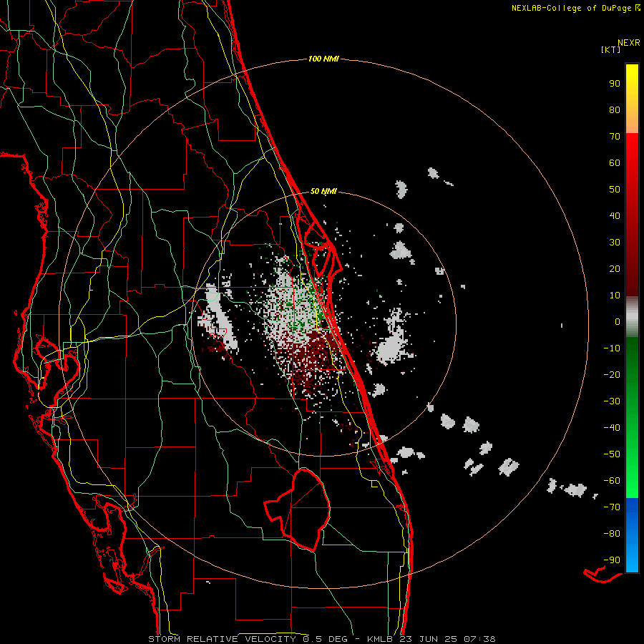Click the NEXR label above the color scale
Viewport: 644px width, 644px height.
pos(628,43)
